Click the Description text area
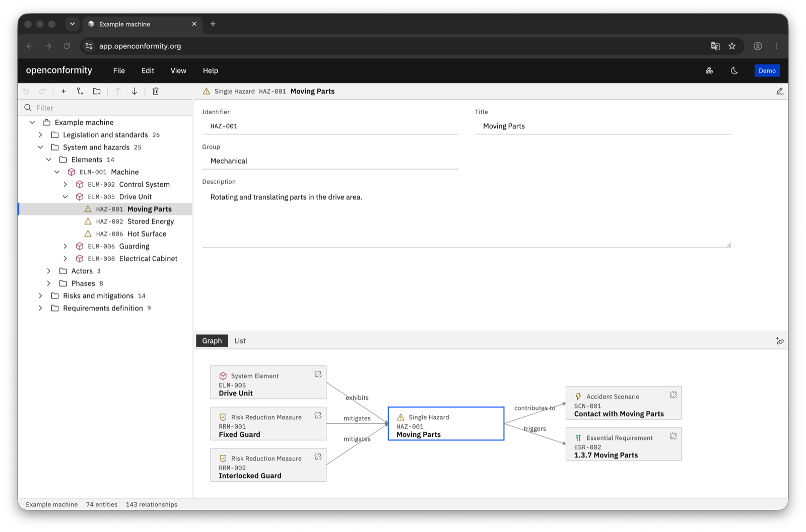The image size is (806, 532). pyautogui.click(x=466, y=217)
